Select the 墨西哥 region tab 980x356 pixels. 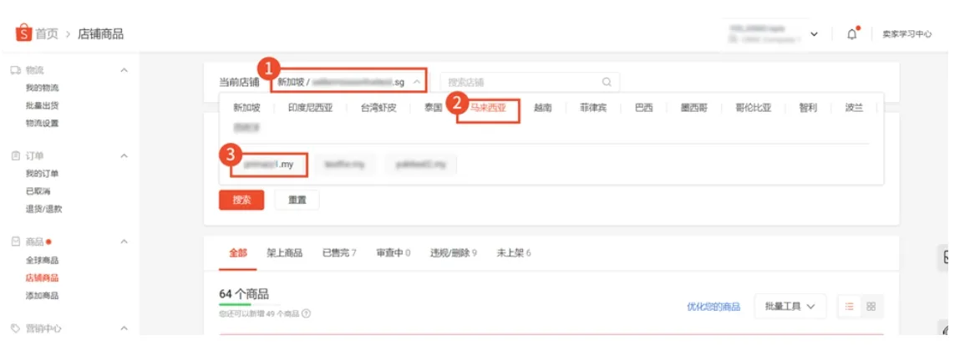coord(694,108)
